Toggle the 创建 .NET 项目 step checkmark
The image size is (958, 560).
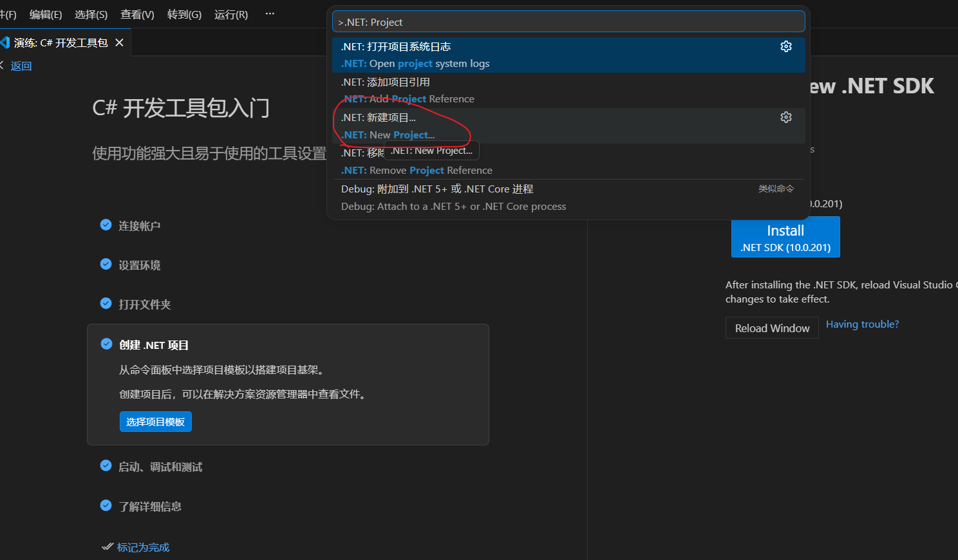(106, 344)
